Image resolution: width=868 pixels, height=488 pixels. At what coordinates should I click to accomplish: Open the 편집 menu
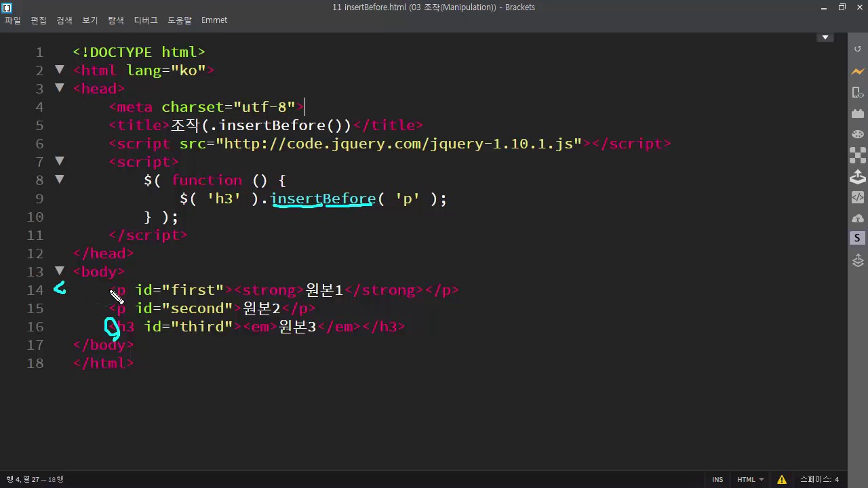pos(39,20)
